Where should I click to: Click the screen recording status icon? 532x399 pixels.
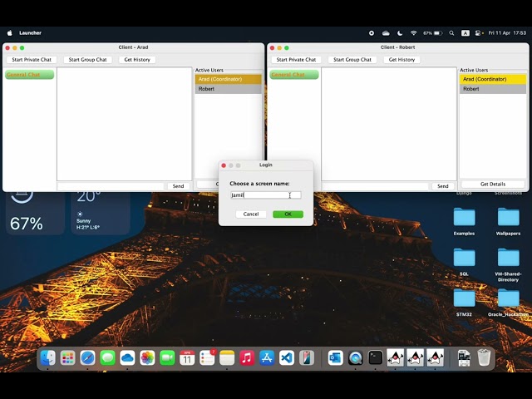[x=372, y=33]
